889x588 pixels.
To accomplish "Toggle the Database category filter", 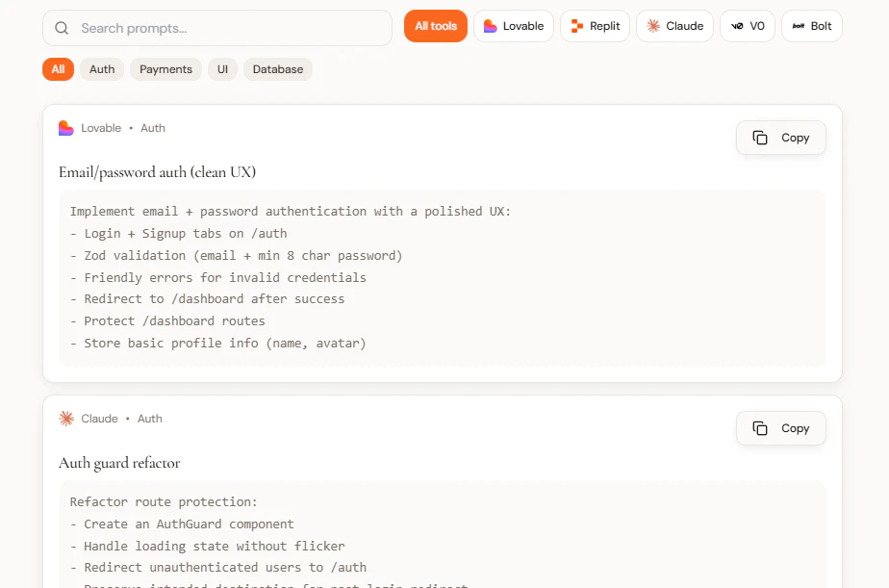I will (277, 68).
